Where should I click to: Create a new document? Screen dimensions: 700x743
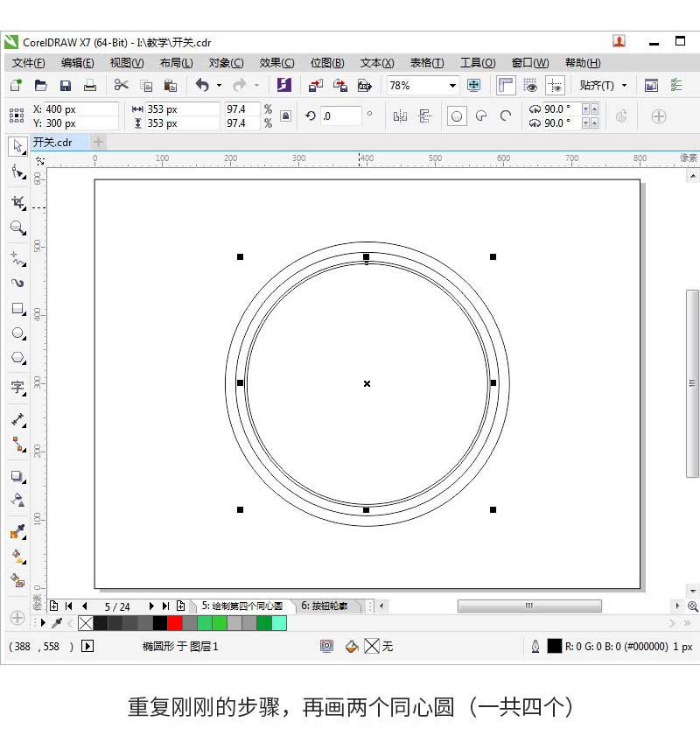(16, 85)
